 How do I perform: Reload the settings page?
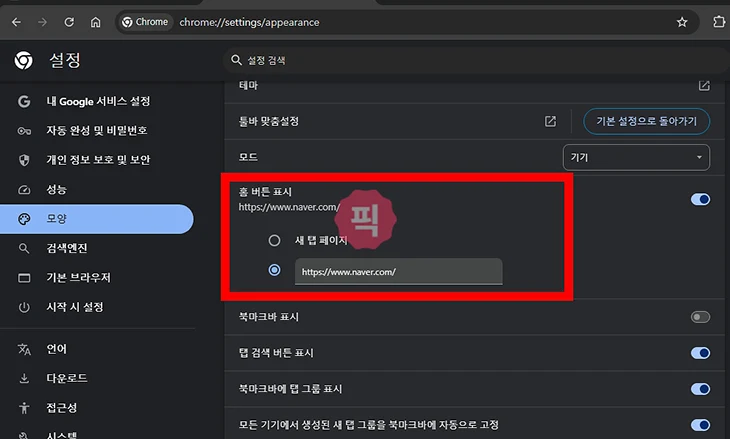point(69,22)
